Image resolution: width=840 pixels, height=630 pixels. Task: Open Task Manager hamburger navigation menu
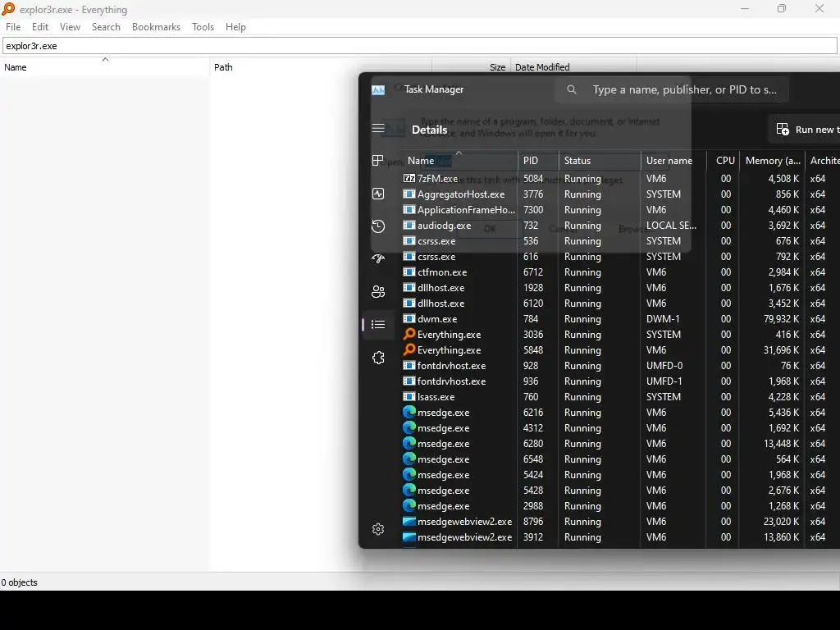(x=378, y=128)
